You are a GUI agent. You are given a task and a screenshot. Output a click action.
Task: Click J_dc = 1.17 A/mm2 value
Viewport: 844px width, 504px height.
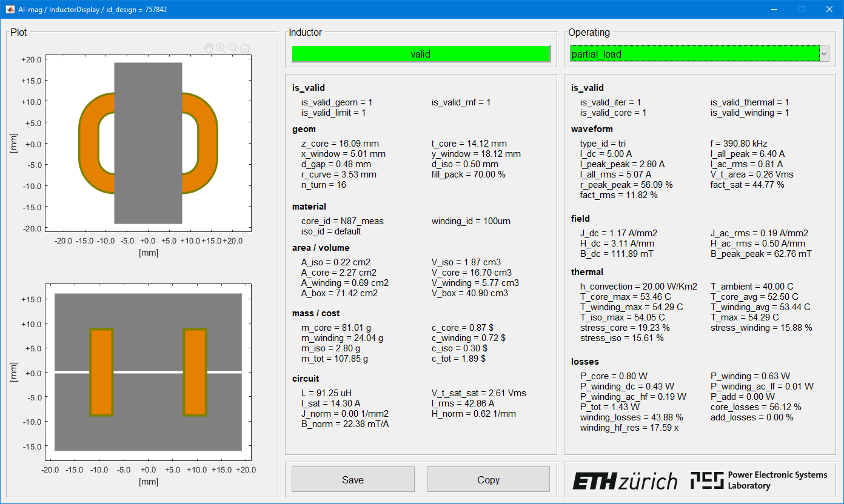[618, 233]
